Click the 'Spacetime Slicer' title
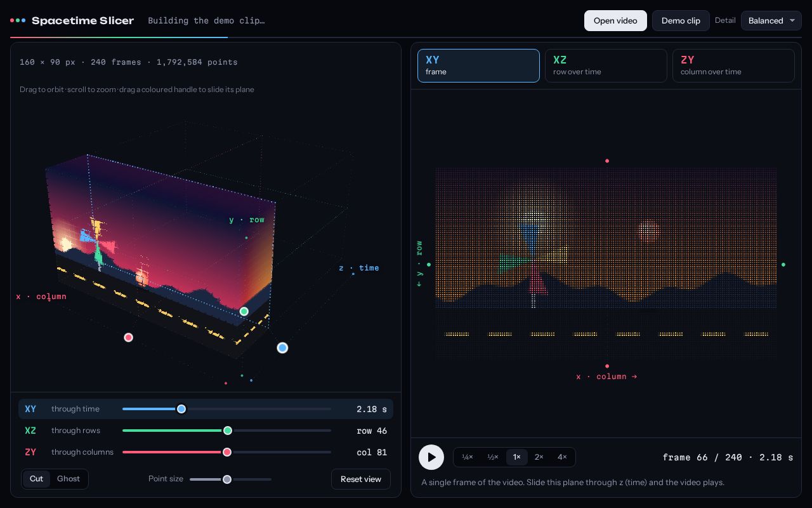This screenshot has height=508, width=812. tap(82, 20)
